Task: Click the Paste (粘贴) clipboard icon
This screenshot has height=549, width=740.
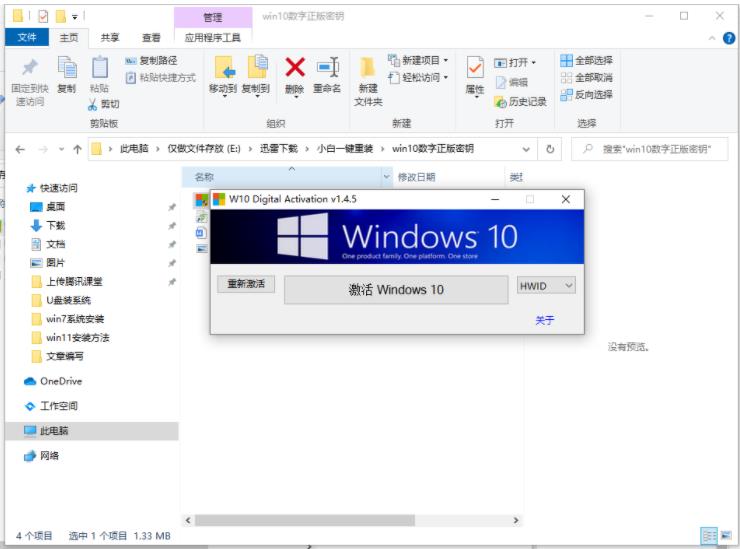Action: click(100, 69)
